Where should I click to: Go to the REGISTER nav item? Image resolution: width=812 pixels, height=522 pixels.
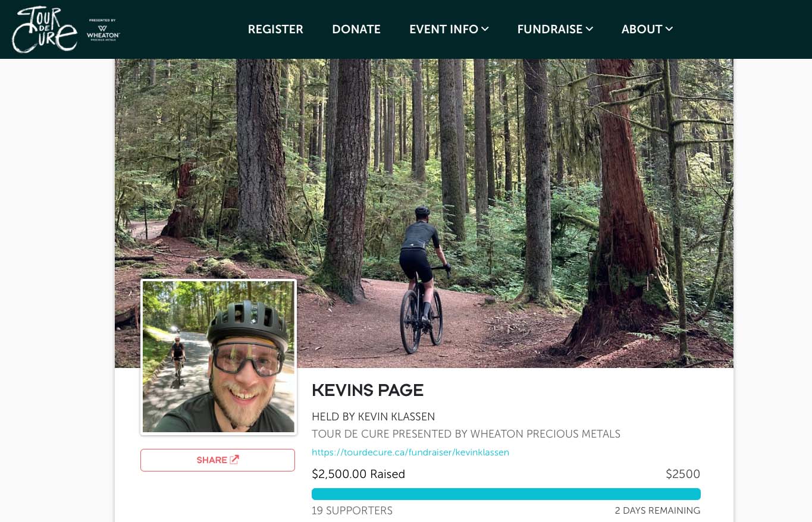(x=275, y=29)
